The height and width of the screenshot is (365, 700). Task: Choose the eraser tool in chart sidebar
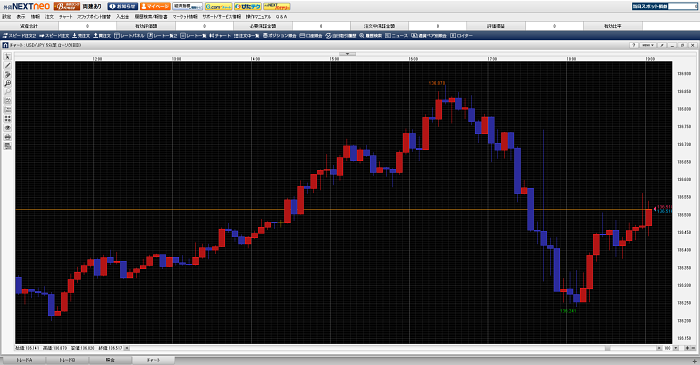[8, 75]
